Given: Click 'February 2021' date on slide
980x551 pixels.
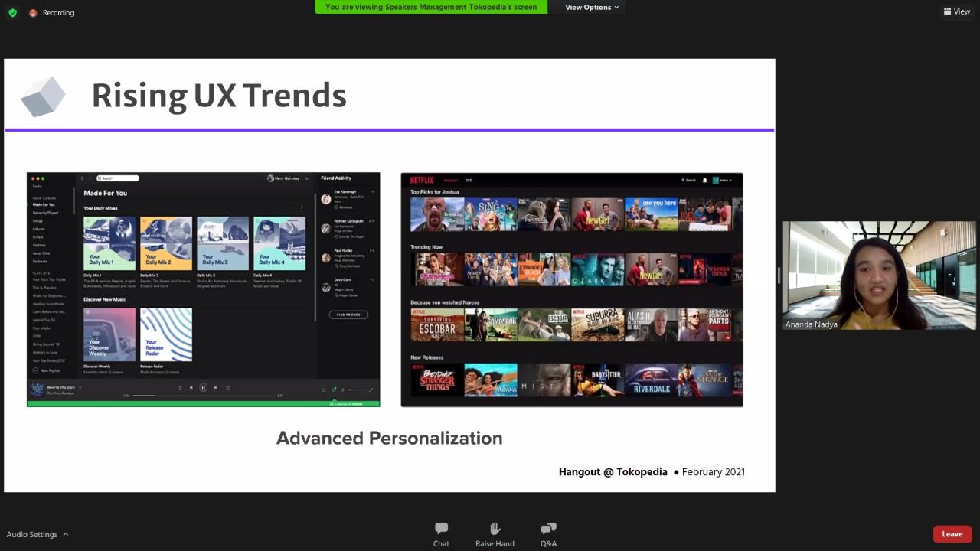Looking at the screenshot, I should point(714,472).
